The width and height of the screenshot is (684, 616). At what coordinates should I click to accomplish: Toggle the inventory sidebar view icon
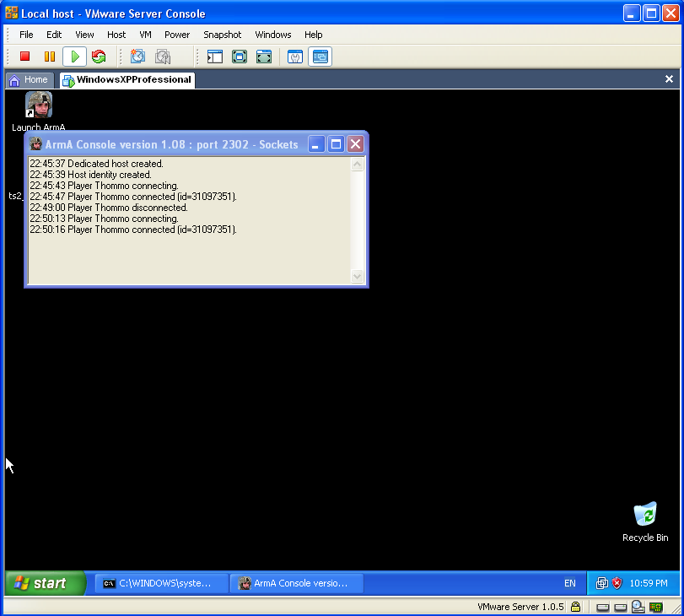(x=214, y=57)
